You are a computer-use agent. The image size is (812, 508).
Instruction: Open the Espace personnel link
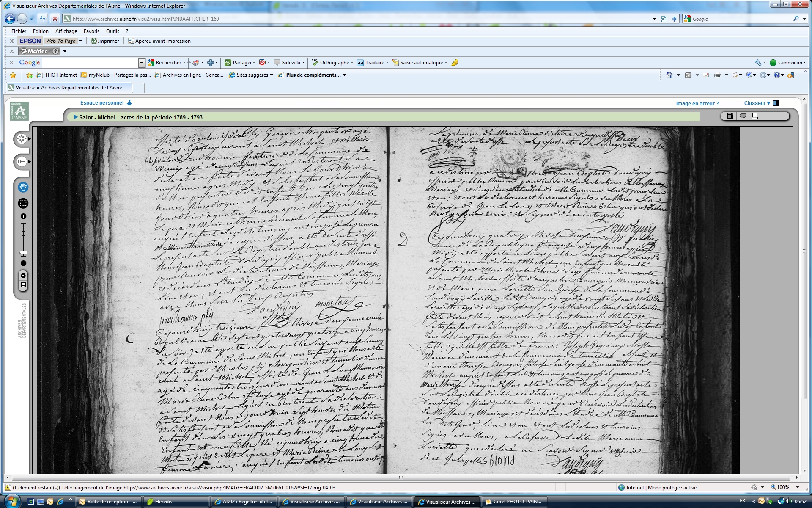[102, 103]
